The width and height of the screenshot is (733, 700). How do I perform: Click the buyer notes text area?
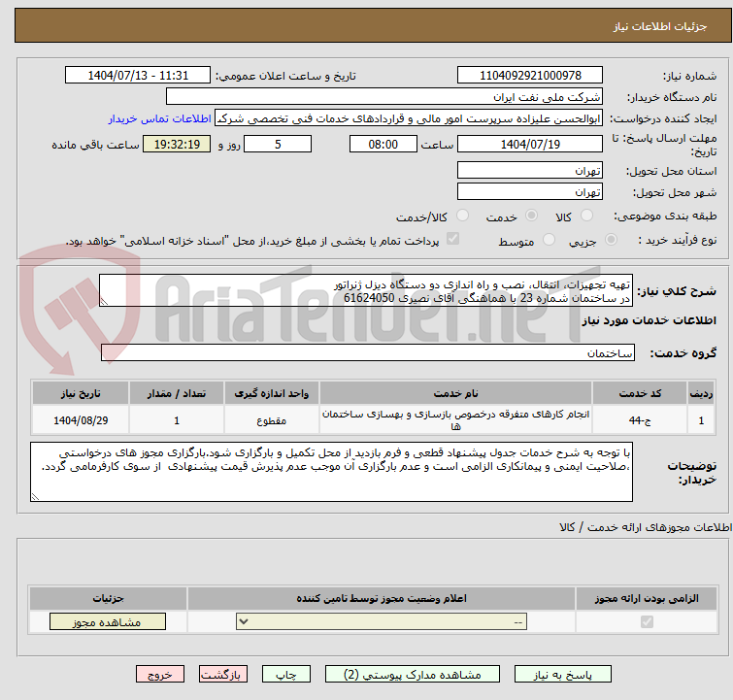tap(331, 472)
